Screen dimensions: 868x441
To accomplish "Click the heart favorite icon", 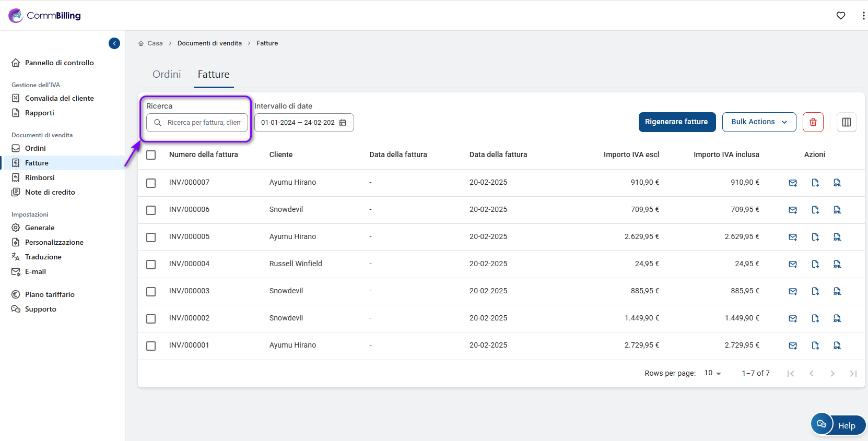I will click(840, 16).
